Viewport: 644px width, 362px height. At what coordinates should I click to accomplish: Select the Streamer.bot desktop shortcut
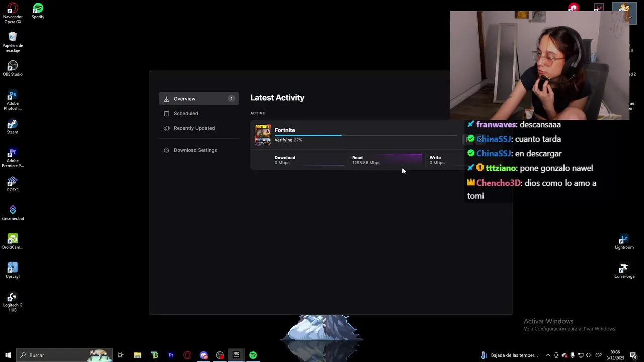coord(13,213)
